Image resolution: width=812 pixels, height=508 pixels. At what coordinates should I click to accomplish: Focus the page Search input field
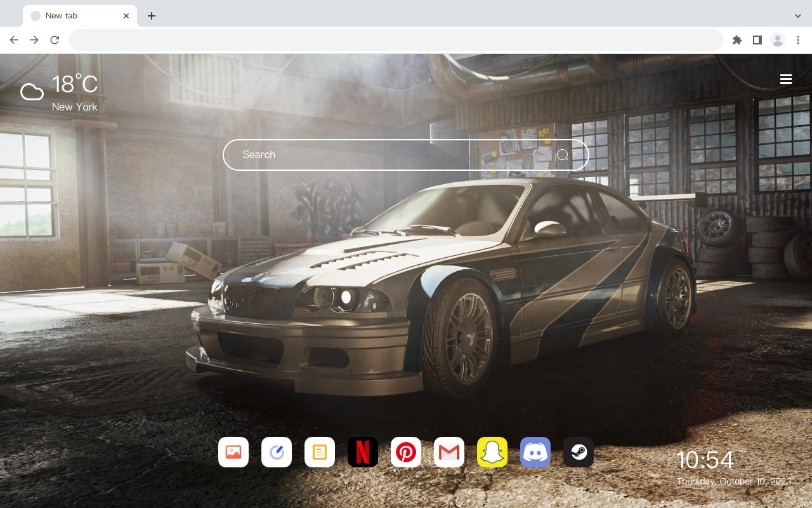point(406,155)
